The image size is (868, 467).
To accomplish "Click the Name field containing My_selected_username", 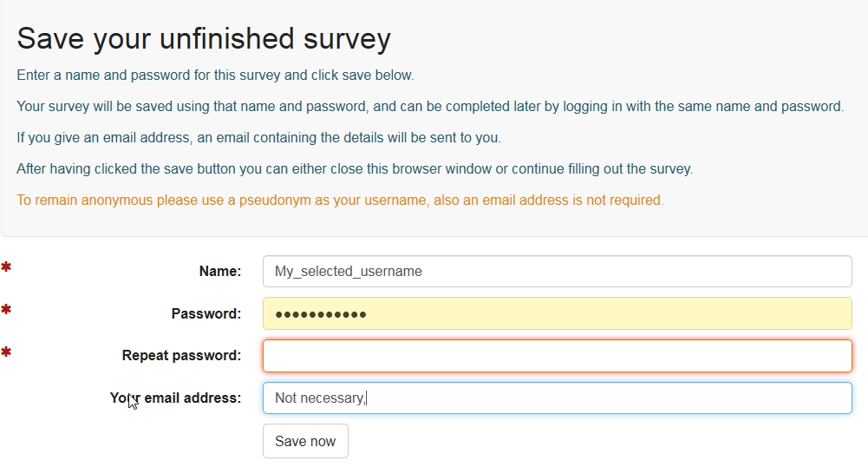I will (557, 271).
